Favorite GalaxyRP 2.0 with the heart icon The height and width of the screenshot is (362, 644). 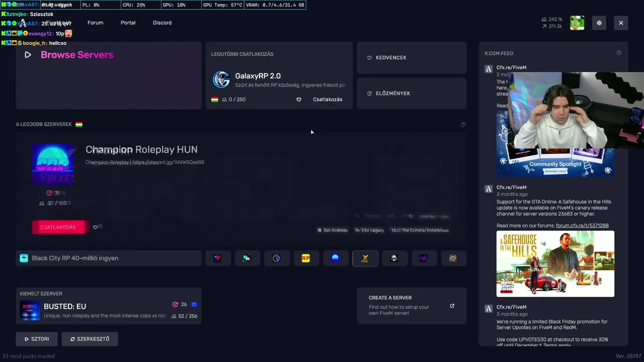coord(298,100)
